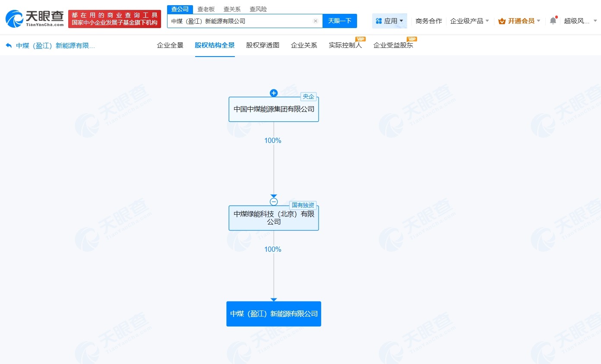Click the crown icon beside 开通会员
The image size is (601, 364).
point(501,21)
